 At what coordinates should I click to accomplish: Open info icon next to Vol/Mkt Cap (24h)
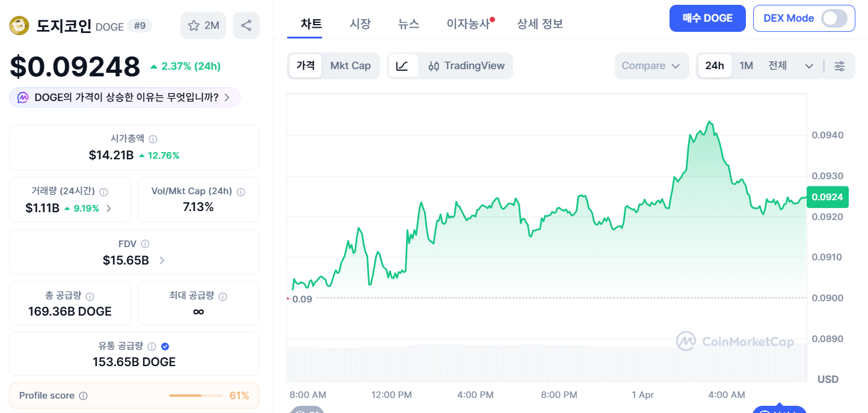241,192
